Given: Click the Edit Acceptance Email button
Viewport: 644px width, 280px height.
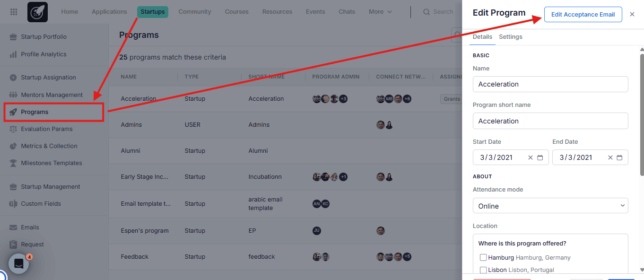Looking at the screenshot, I should [583, 14].
